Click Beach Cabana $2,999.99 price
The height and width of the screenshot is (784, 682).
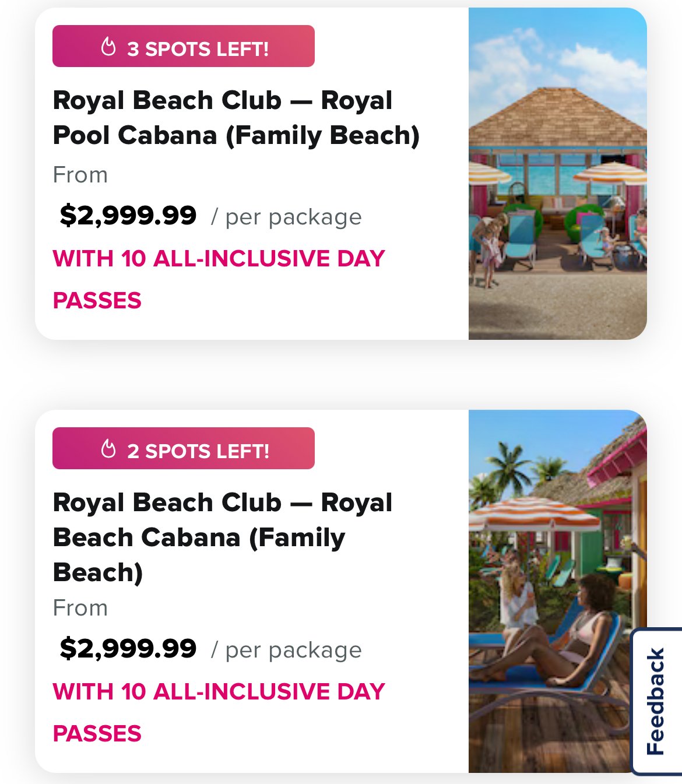128,649
